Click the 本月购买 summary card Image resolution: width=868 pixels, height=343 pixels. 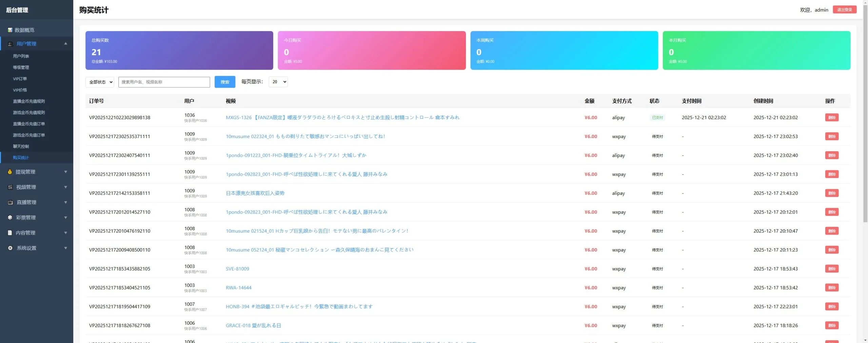[x=756, y=50]
